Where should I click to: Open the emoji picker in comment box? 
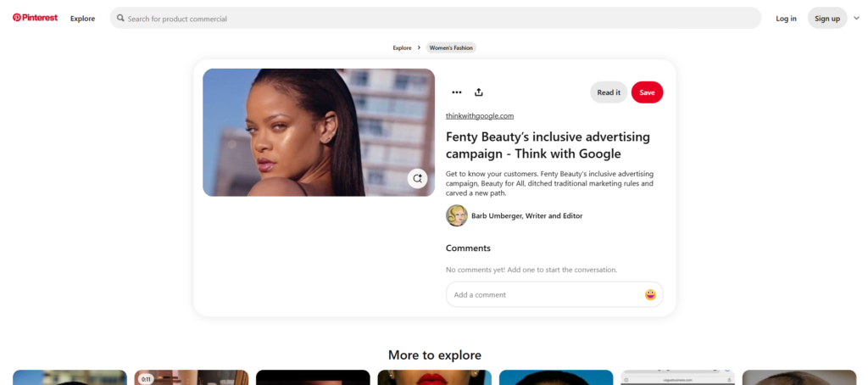click(650, 295)
